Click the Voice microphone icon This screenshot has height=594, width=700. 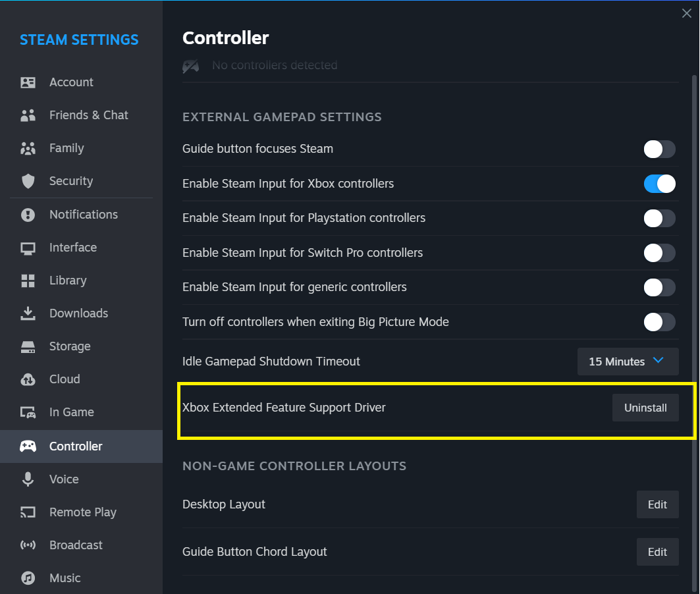point(28,479)
